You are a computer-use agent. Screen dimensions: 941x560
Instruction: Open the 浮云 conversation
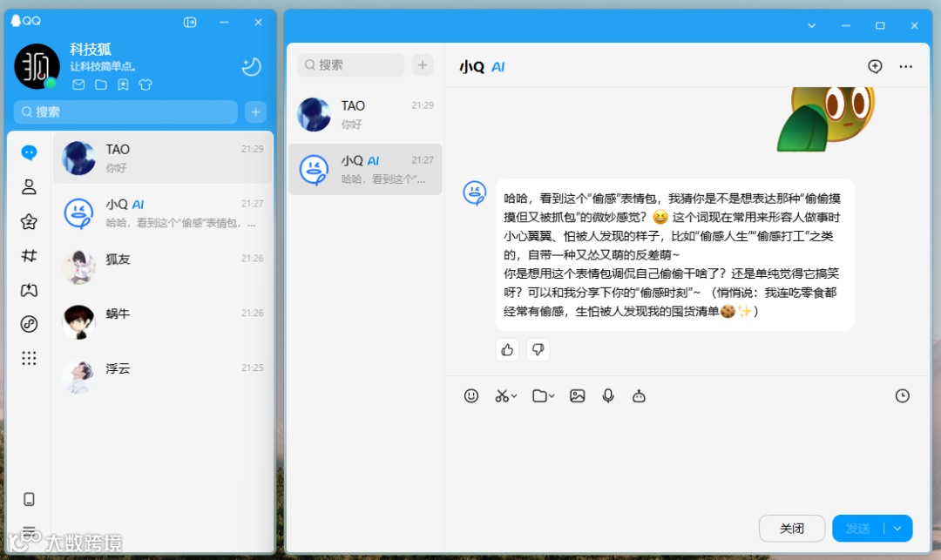coord(163,376)
